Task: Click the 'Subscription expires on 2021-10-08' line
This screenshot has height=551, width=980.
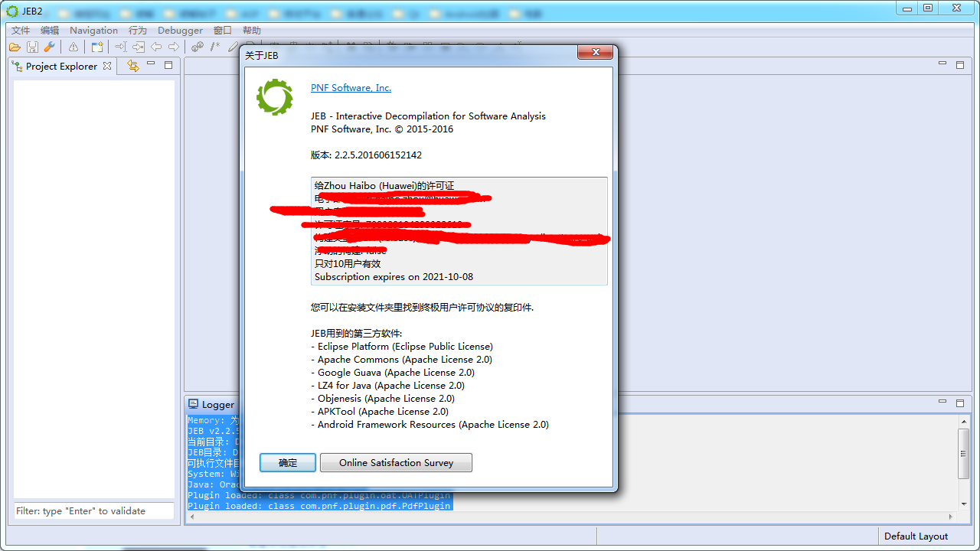Action: [x=394, y=277]
